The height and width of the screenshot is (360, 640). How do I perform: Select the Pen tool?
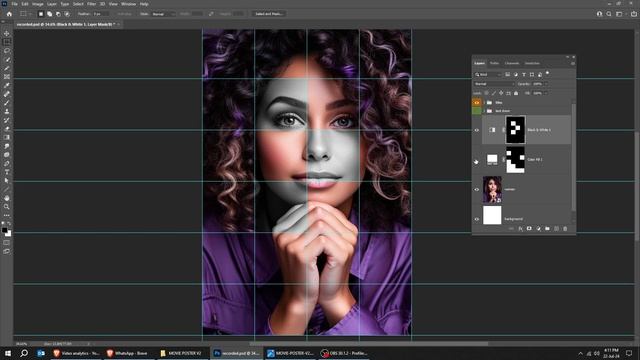pos(7,163)
